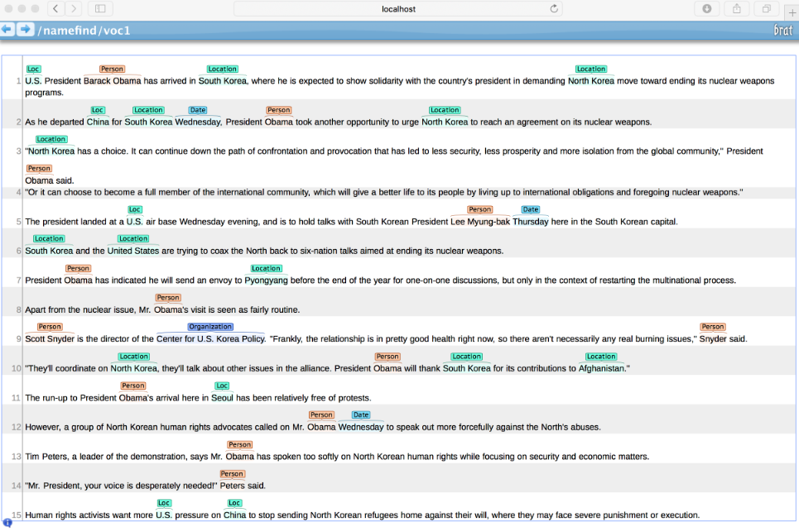Viewport: 799px width, 532px height.
Task: Select the Location annotation on Pyongyang
Action: pyautogui.click(x=266, y=267)
